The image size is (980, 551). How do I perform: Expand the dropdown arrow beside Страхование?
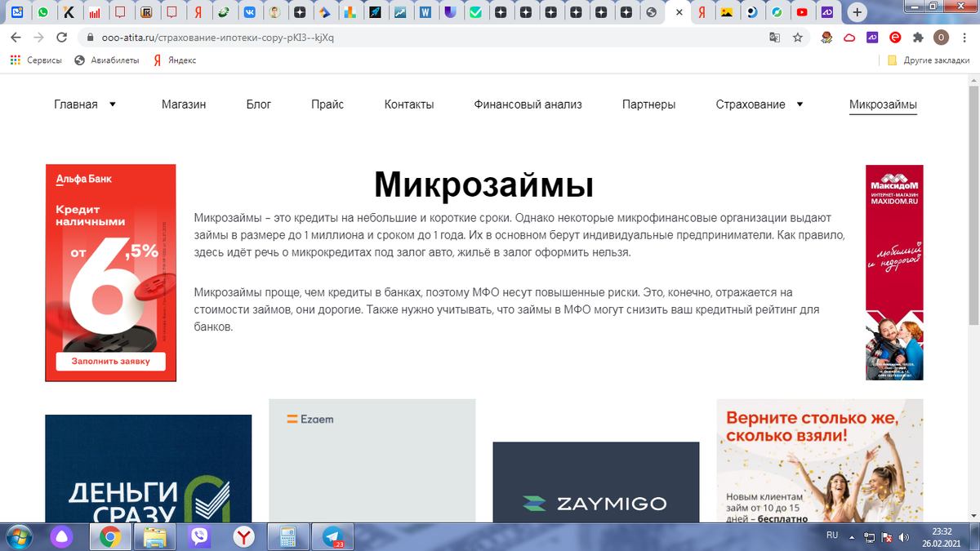(x=800, y=104)
